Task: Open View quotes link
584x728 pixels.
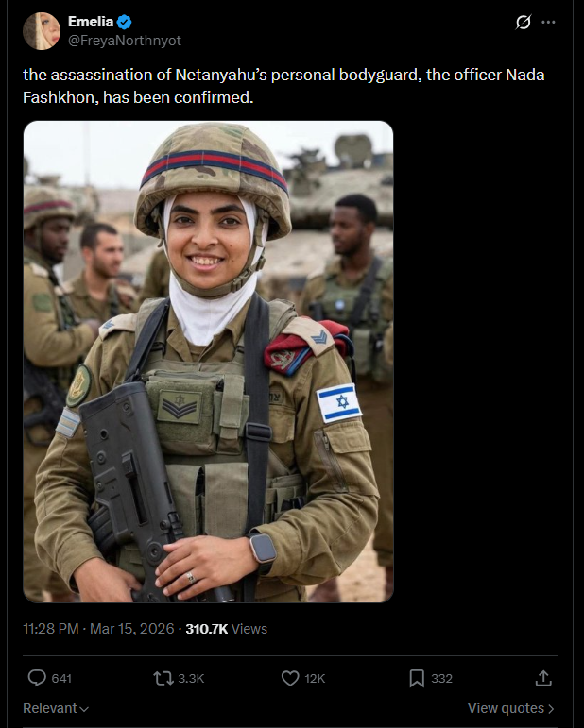Action: tap(510, 708)
